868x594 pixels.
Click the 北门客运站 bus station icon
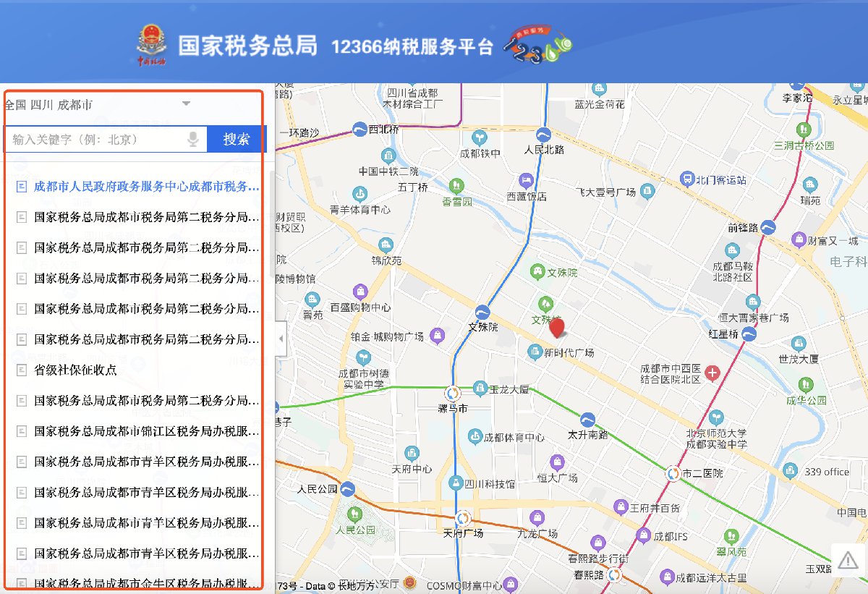(x=686, y=179)
